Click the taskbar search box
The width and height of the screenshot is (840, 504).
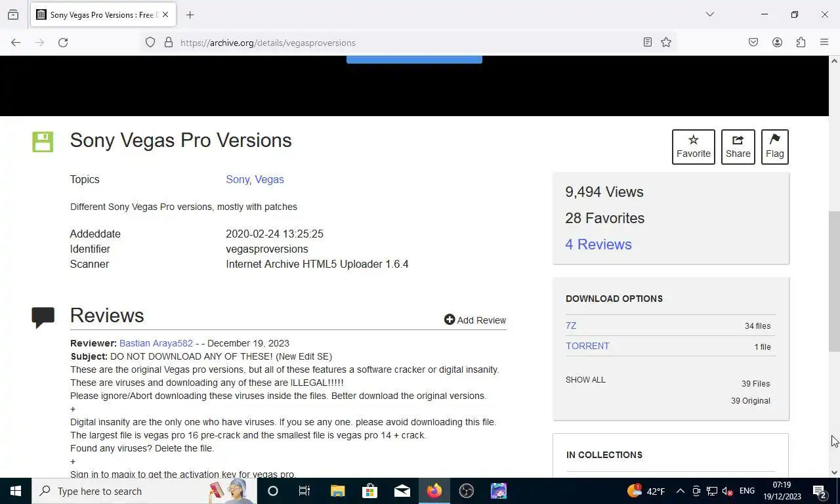144,491
